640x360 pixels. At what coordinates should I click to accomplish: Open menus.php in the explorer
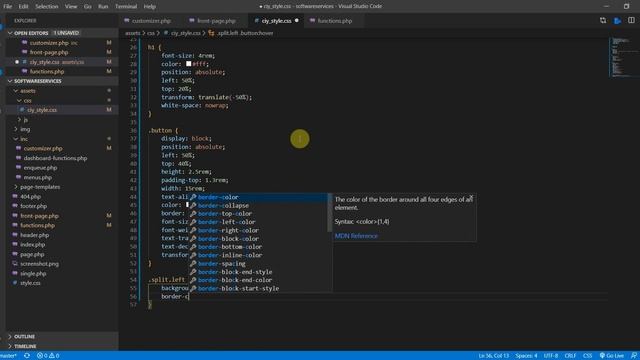point(38,178)
